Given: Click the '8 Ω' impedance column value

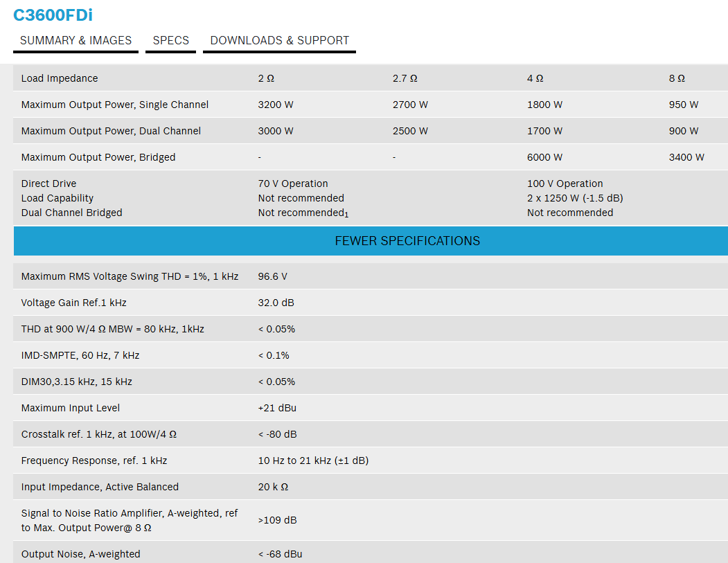Looking at the screenshot, I should click(677, 78).
